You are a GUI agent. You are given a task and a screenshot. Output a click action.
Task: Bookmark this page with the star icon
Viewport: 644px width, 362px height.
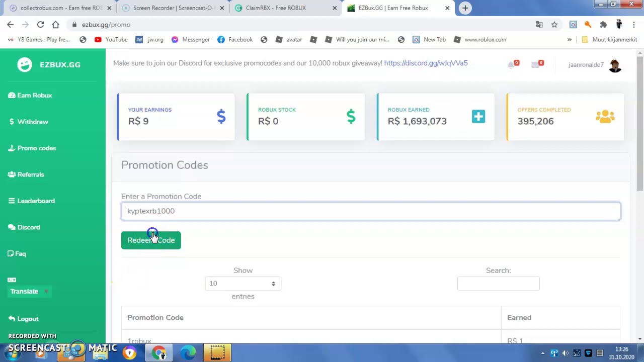coord(554,25)
